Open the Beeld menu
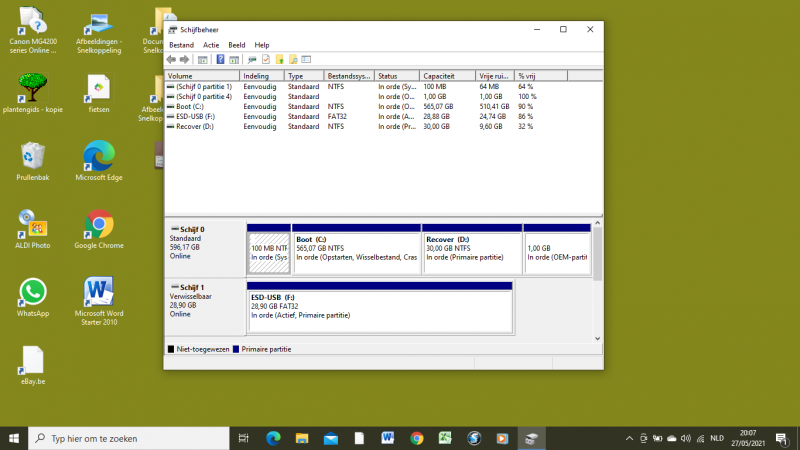 (237, 45)
